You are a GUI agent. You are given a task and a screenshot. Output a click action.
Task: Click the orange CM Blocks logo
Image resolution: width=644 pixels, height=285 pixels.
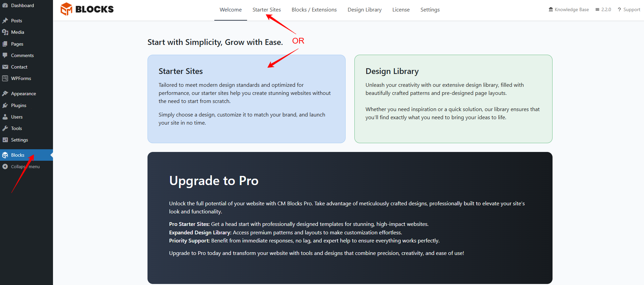(66, 9)
